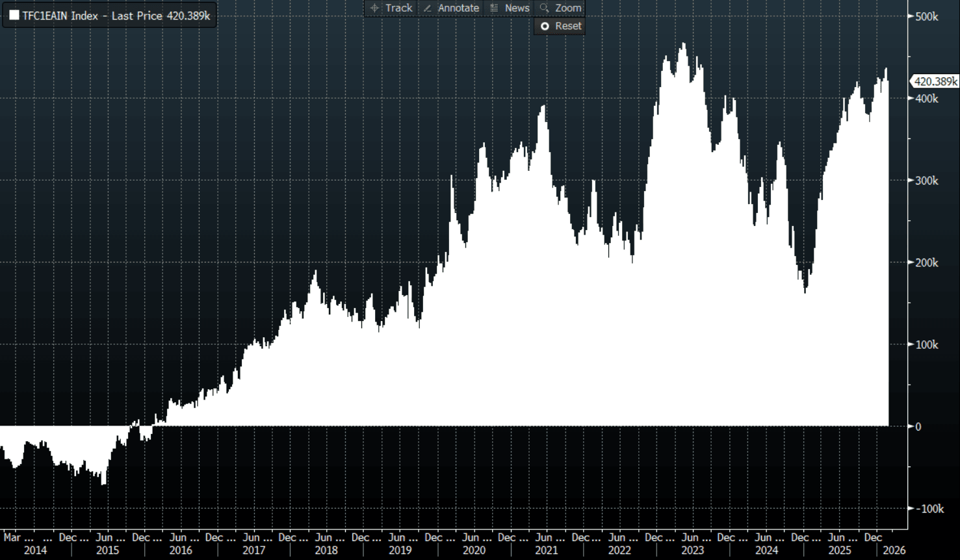Click the Annotate pencil icon
This screenshot has height=560, width=960.
(427, 8)
